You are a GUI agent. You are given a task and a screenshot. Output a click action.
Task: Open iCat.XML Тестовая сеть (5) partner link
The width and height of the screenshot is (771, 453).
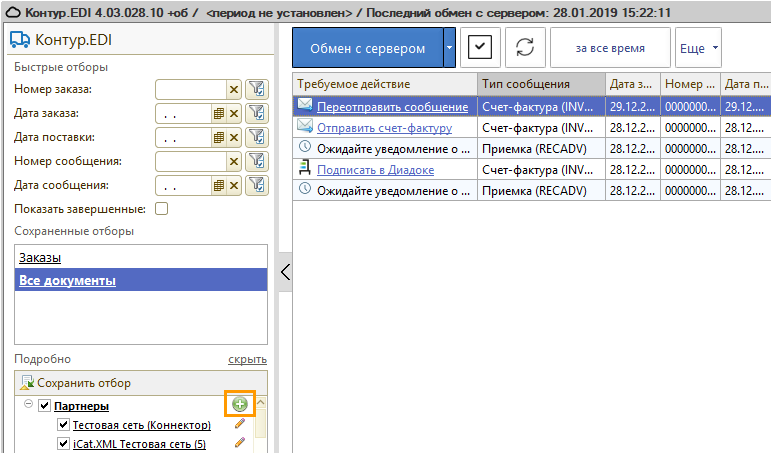(x=139, y=444)
